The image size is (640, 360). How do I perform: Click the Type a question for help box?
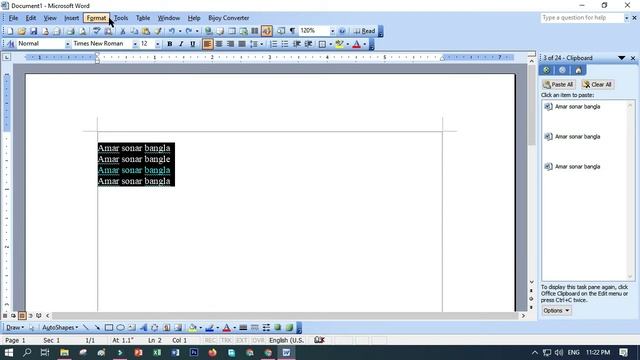point(582,18)
